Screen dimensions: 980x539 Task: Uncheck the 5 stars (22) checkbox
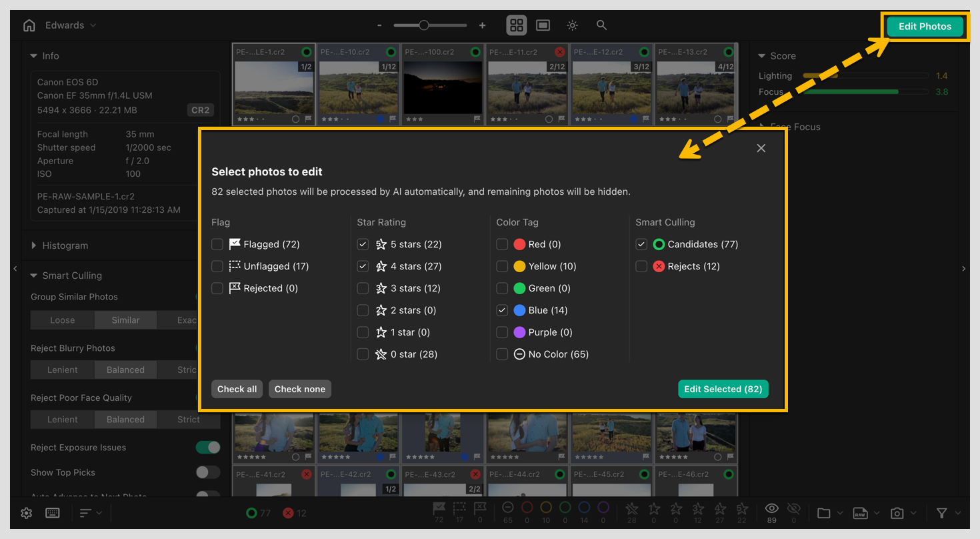click(363, 244)
